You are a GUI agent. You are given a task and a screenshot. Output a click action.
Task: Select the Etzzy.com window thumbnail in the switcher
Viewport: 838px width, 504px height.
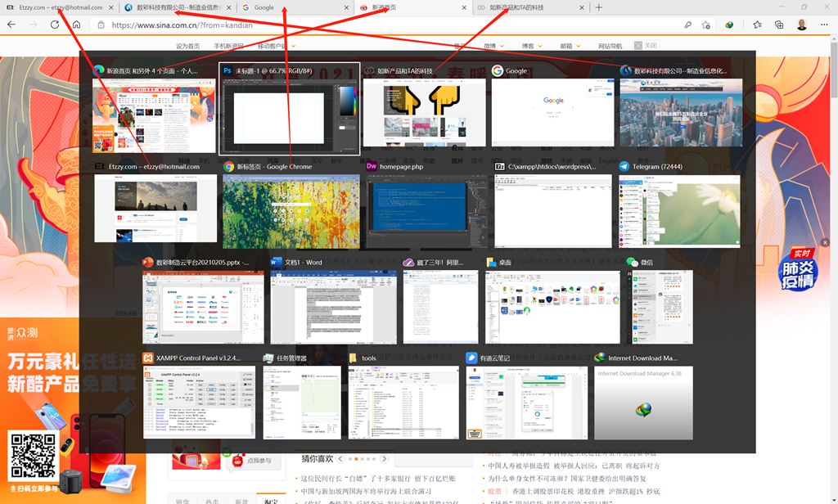(x=155, y=209)
